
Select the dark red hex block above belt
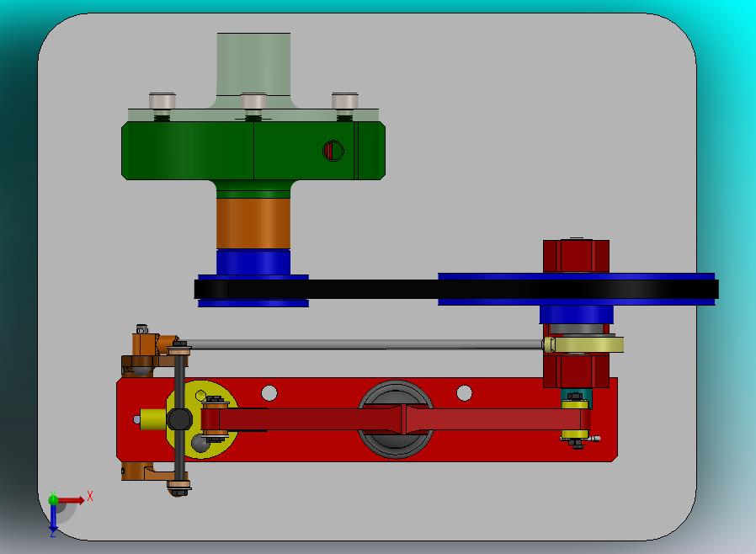coord(576,256)
